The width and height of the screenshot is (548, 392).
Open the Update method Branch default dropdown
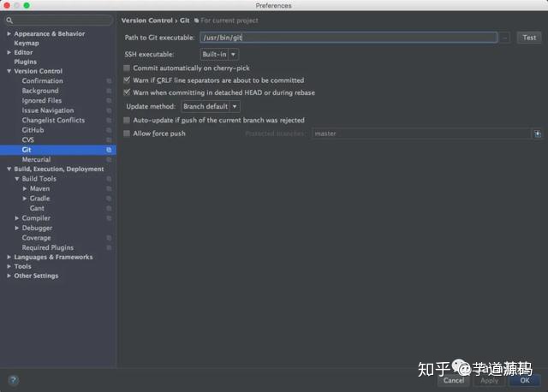click(x=211, y=106)
